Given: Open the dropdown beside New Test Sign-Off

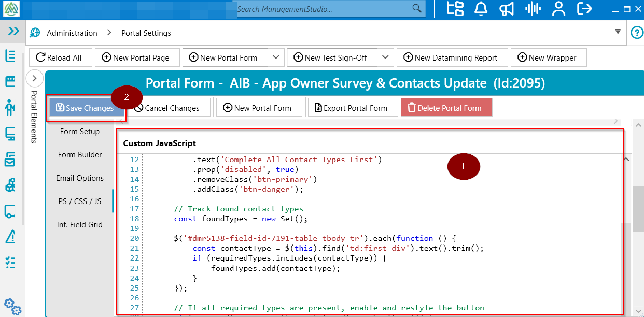Looking at the screenshot, I should (x=385, y=57).
